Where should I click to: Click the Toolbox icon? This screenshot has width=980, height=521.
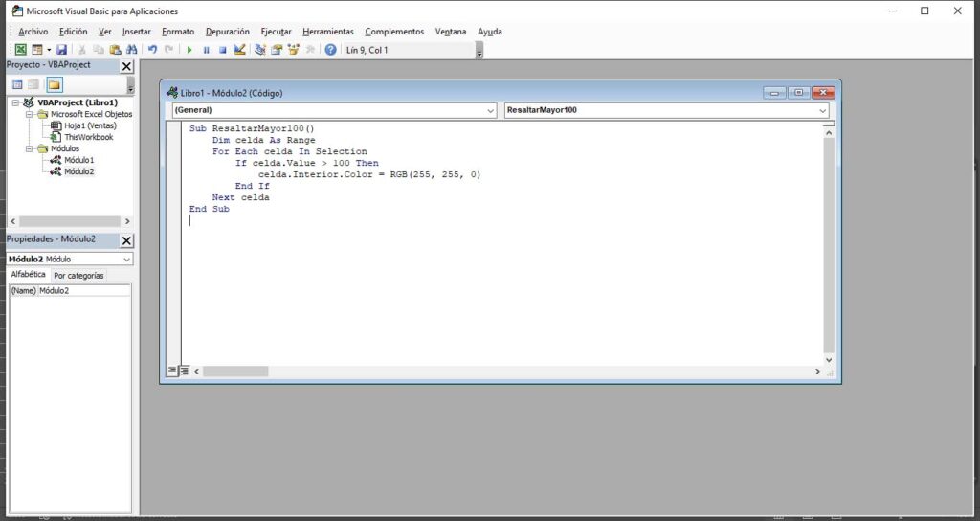point(309,50)
